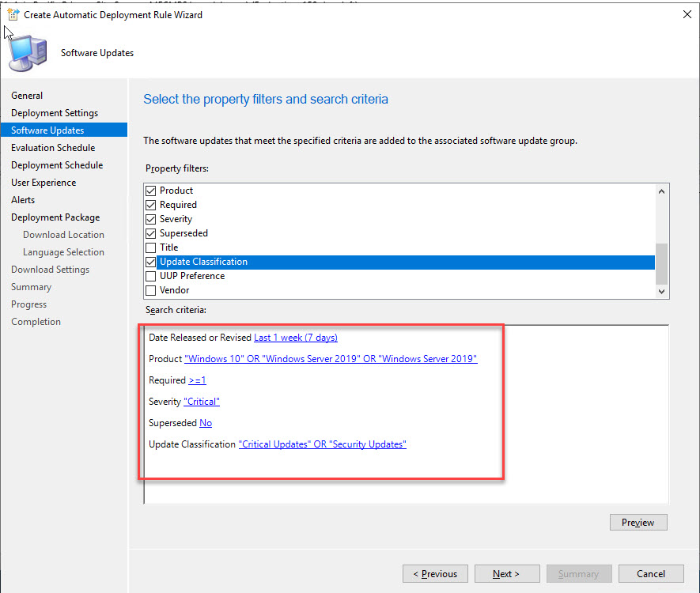Check the UUP Preference filter
This screenshot has width=700, height=593.
pos(151,276)
